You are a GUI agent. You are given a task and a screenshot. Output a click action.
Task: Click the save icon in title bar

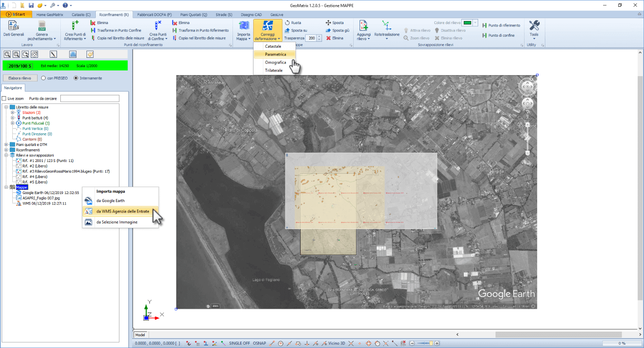coord(31,5)
